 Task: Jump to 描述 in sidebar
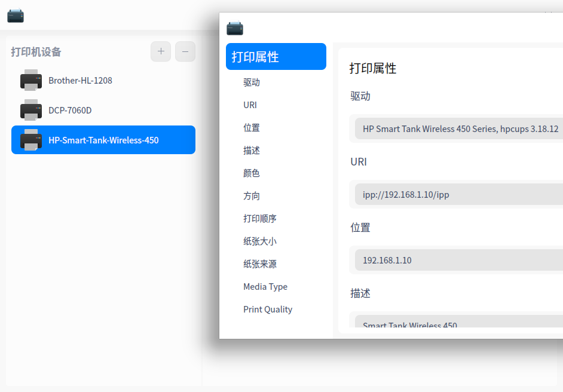(x=252, y=151)
